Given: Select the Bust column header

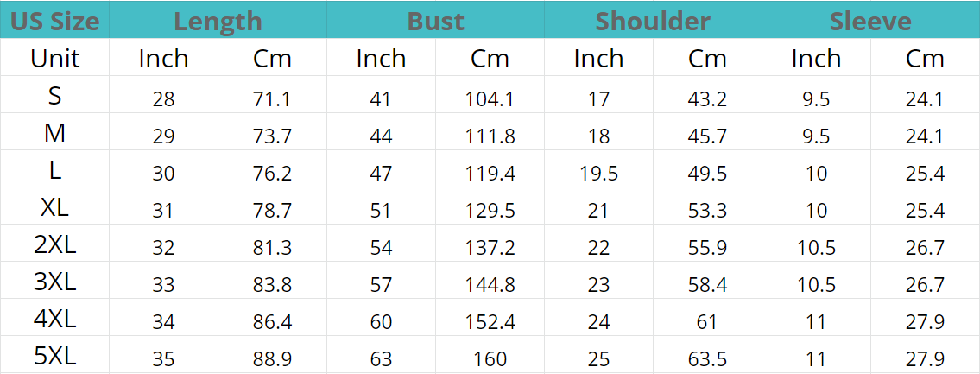Looking at the screenshot, I should click(x=436, y=22).
